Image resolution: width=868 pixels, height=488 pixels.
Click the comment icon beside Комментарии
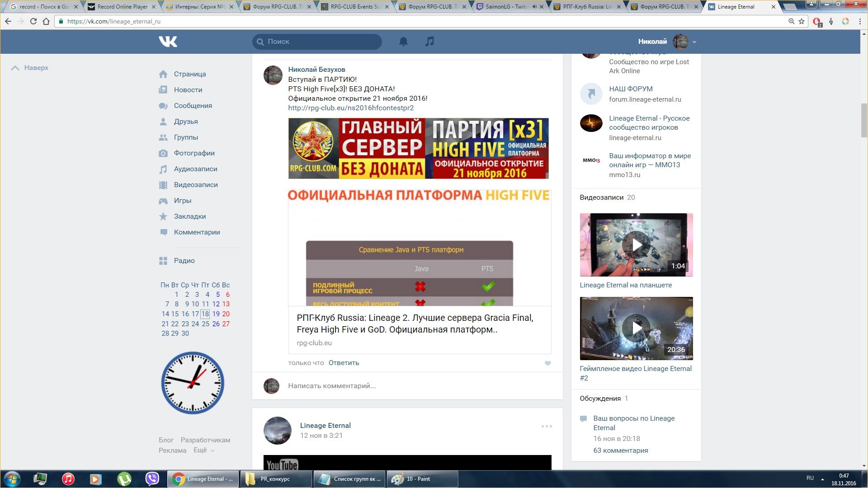coord(163,232)
